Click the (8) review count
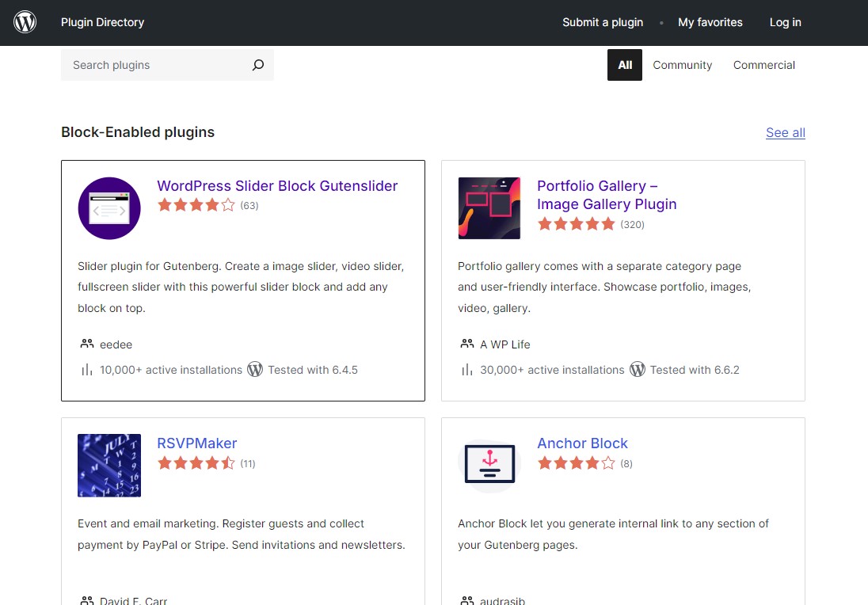Image resolution: width=868 pixels, height=605 pixels. click(x=626, y=464)
